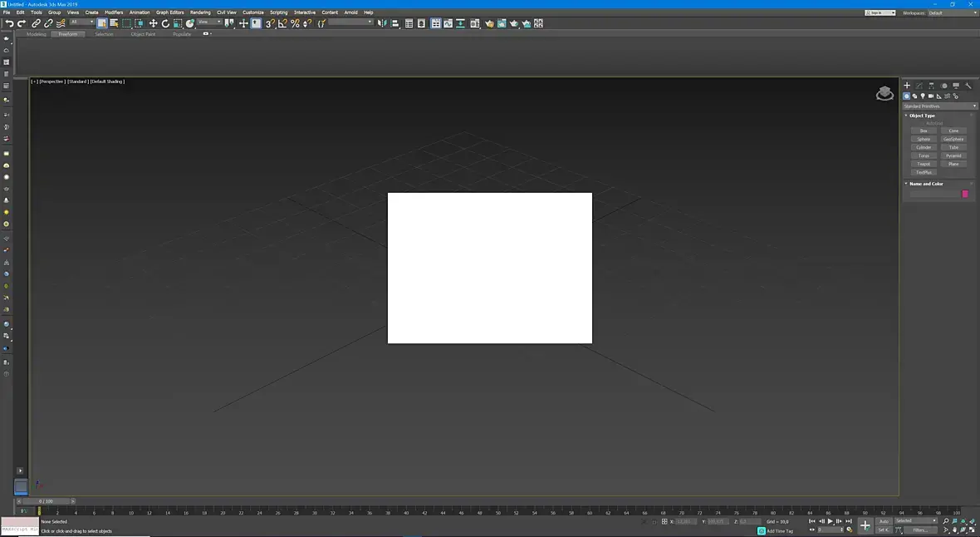Viewport: 980px width, 537px height.
Task: Toggle Auto Key mode button
Action: [x=884, y=520]
